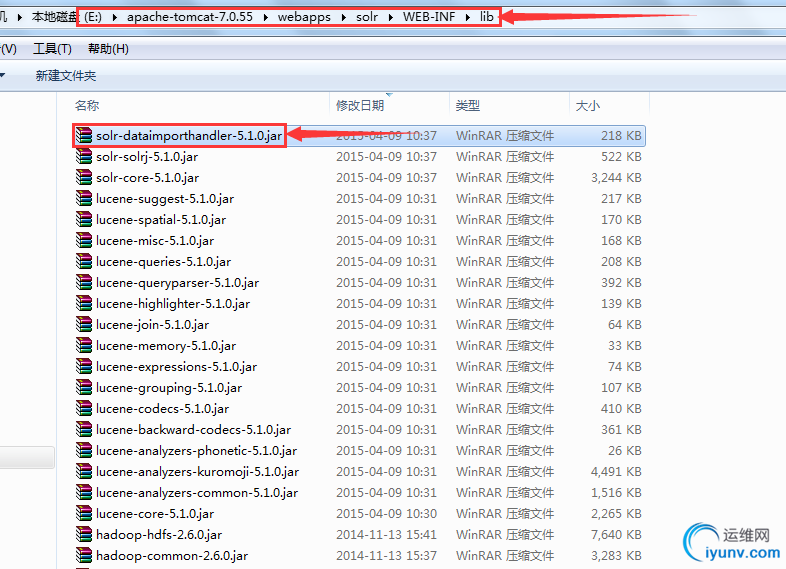Open the 工具(T) menu
This screenshot has width=786, height=569.
(x=53, y=49)
